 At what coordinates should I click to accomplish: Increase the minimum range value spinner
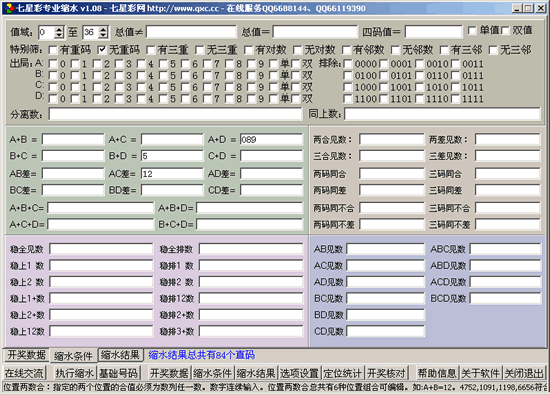(59, 29)
